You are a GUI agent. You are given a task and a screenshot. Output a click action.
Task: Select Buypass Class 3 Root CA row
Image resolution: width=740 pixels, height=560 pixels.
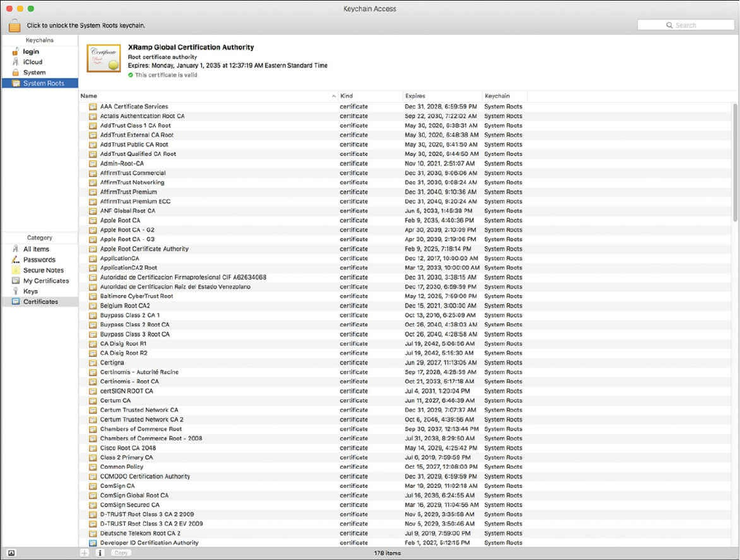tap(406, 334)
